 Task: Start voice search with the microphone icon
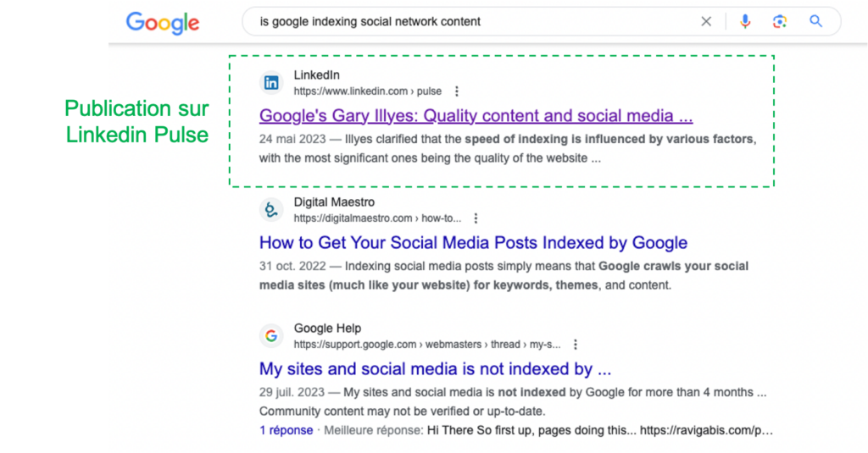(x=745, y=21)
